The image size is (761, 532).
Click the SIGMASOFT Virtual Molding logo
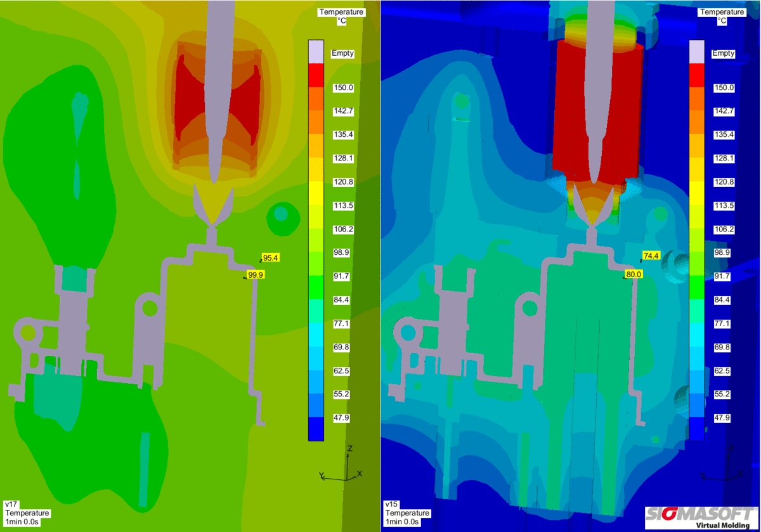pos(700,517)
